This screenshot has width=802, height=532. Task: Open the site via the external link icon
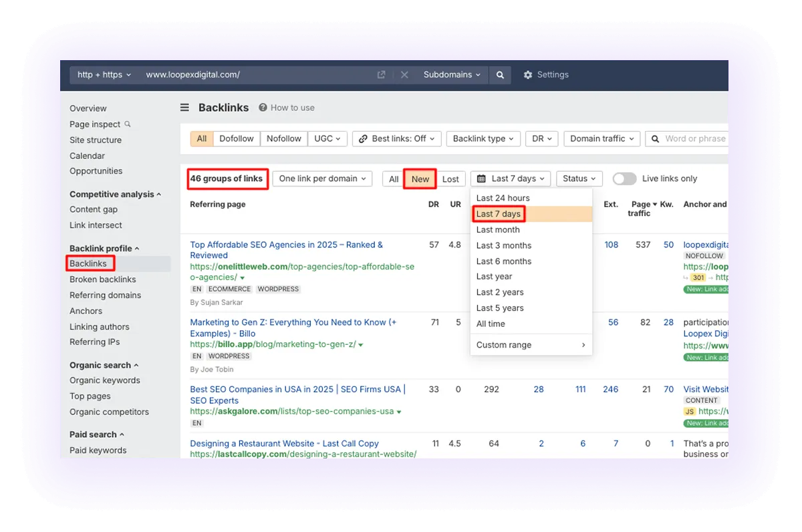[x=381, y=75]
